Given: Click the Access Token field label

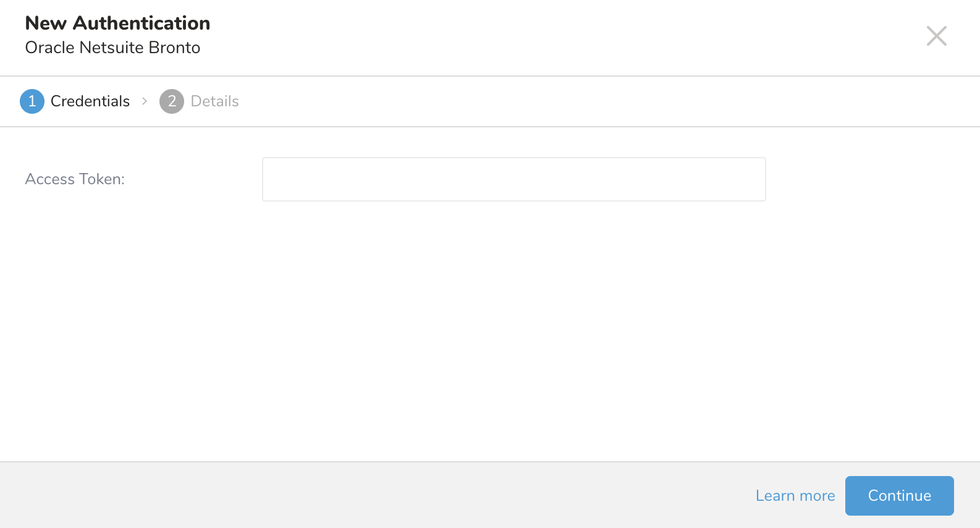Looking at the screenshot, I should pyautogui.click(x=75, y=179).
